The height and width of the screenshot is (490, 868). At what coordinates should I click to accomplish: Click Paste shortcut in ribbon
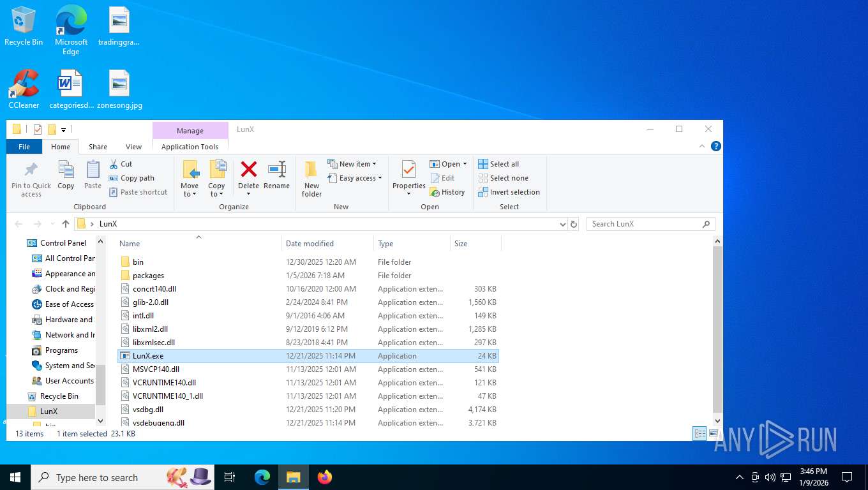tap(138, 192)
